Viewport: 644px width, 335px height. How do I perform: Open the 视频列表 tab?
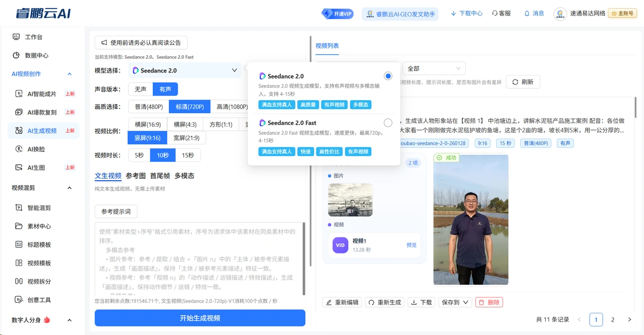[327, 46]
